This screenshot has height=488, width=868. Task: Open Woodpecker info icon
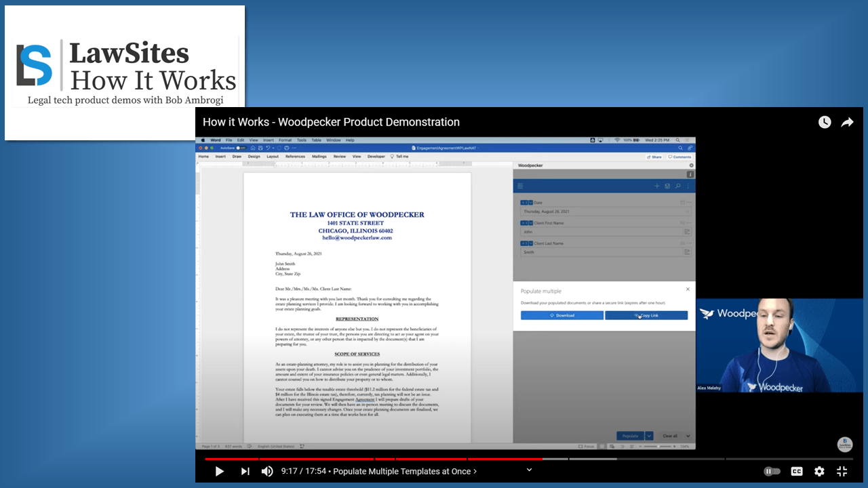click(x=690, y=174)
